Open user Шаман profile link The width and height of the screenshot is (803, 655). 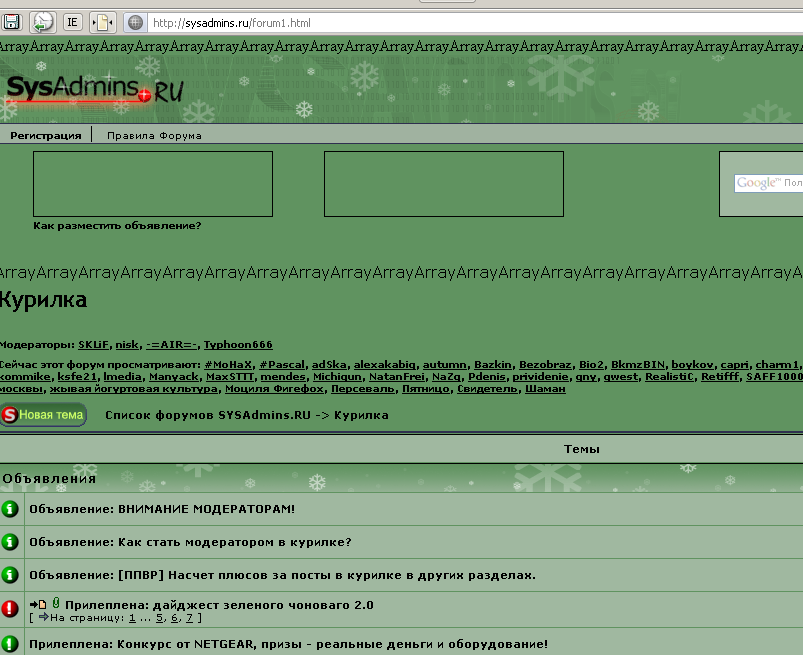(x=545, y=389)
